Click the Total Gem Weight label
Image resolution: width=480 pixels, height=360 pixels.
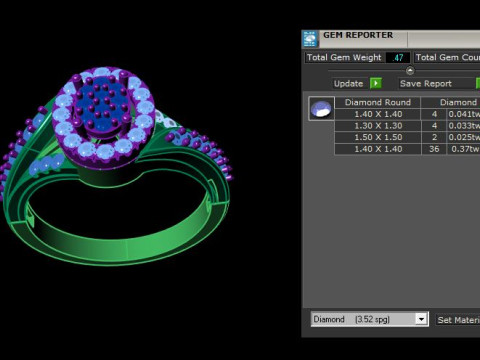click(x=344, y=57)
